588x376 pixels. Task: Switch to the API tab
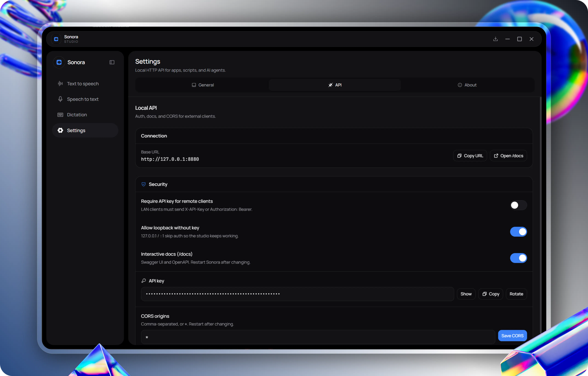pyautogui.click(x=335, y=85)
